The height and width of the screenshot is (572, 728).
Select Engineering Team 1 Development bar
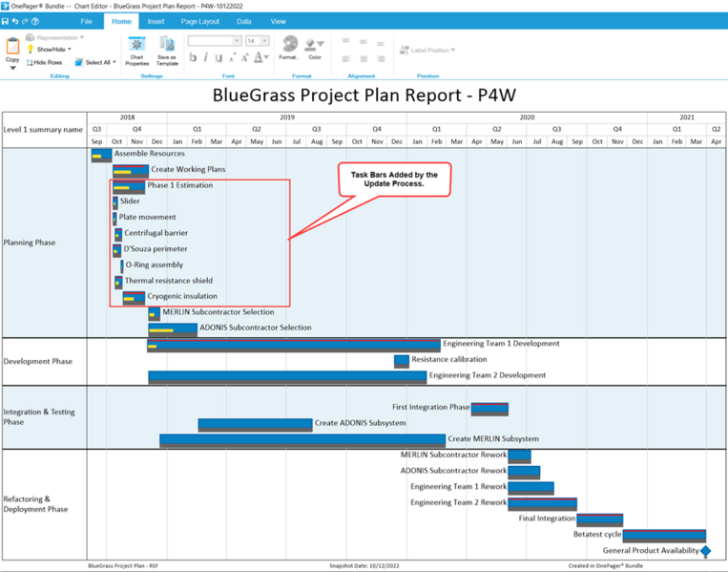(x=294, y=346)
